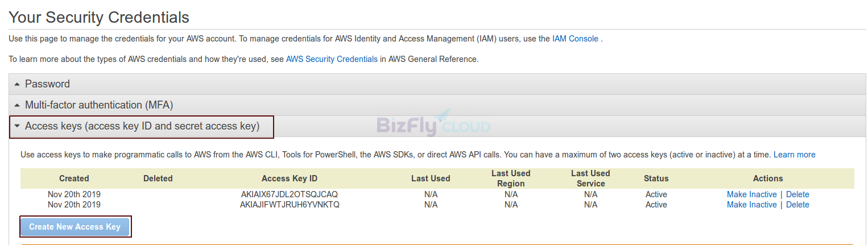Expand the Password section arrow
This screenshot has height=245, width=868.
[x=17, y=84]
